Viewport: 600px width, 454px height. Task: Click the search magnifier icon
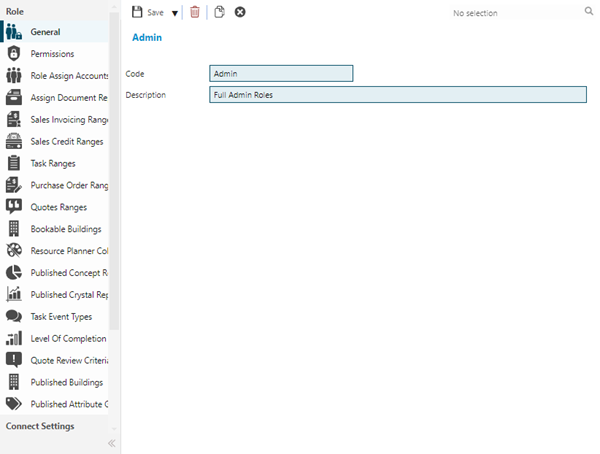[588, 12]
